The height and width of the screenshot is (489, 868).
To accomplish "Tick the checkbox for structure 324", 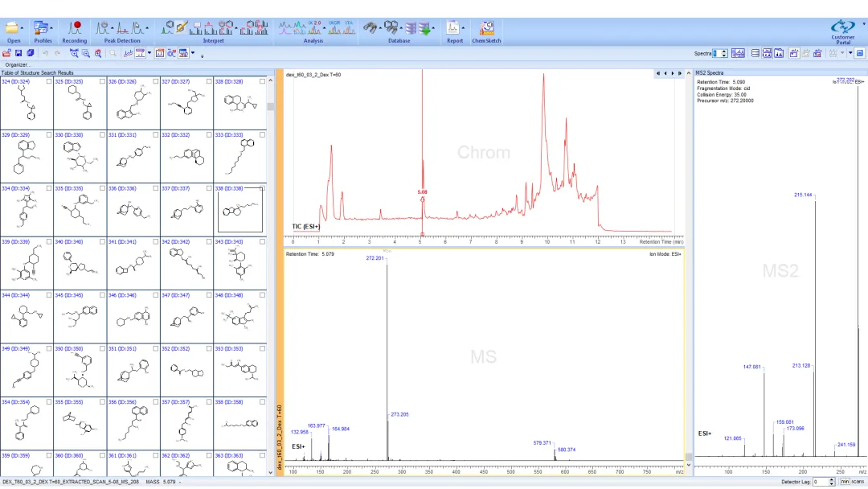I will 49,81.
